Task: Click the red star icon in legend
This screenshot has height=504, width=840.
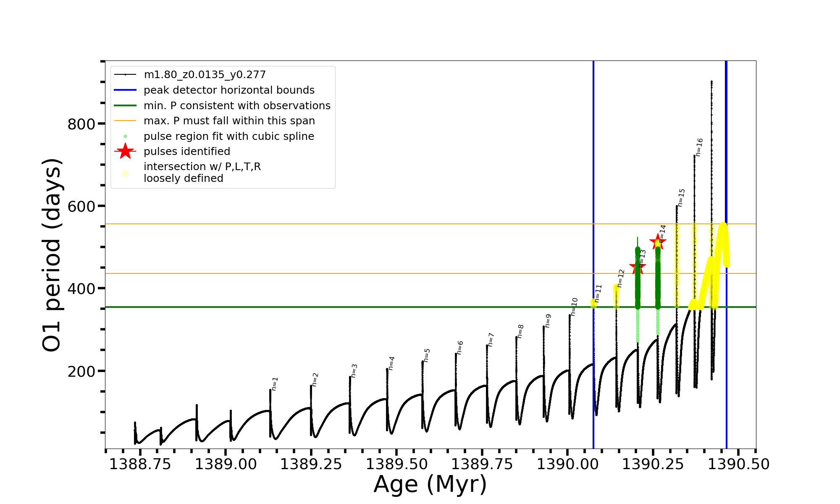Action: coord(125,151)
